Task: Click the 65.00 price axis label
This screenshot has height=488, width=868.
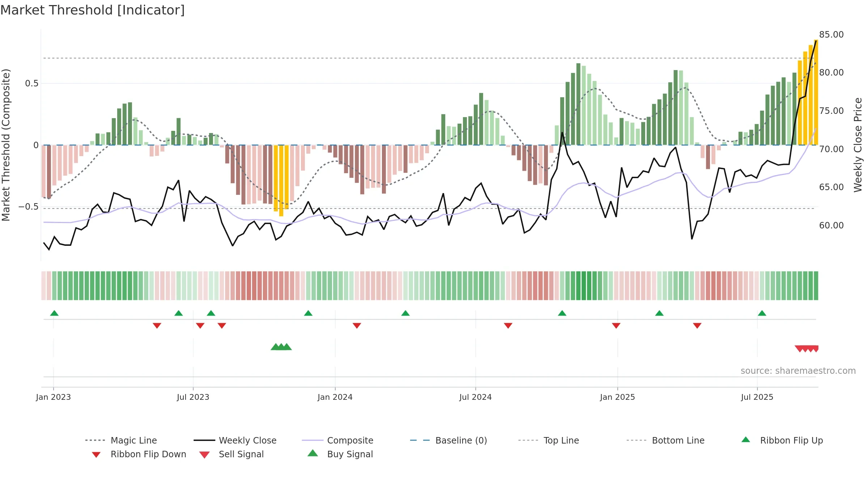Action: point(831,187)
